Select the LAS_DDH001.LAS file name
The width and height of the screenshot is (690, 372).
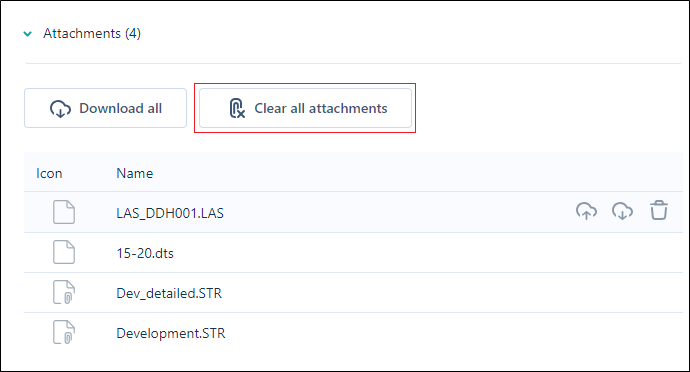click(170, 213)
